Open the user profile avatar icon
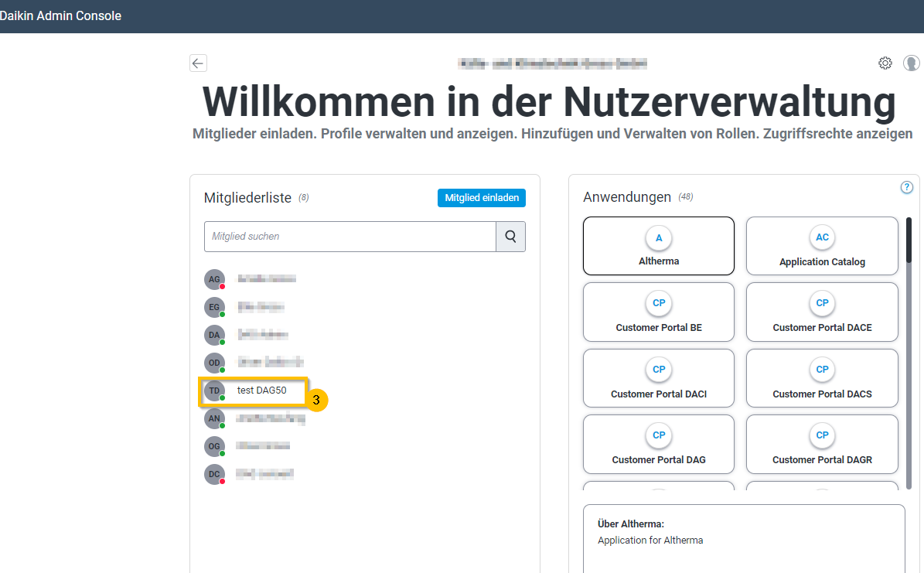This screenshot has height=573, width=924. [x=911, y=63]
